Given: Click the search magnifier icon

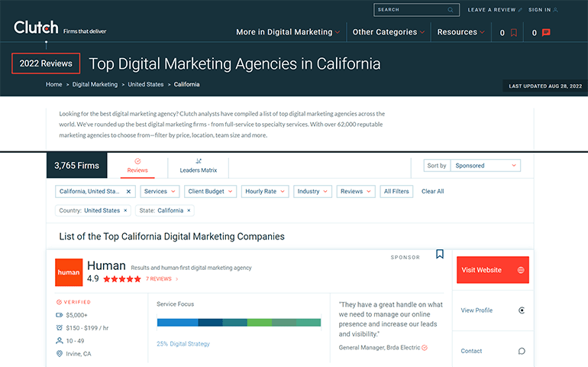Looking at the screenshot, I should pyautogui.click(x=451, y=10).
